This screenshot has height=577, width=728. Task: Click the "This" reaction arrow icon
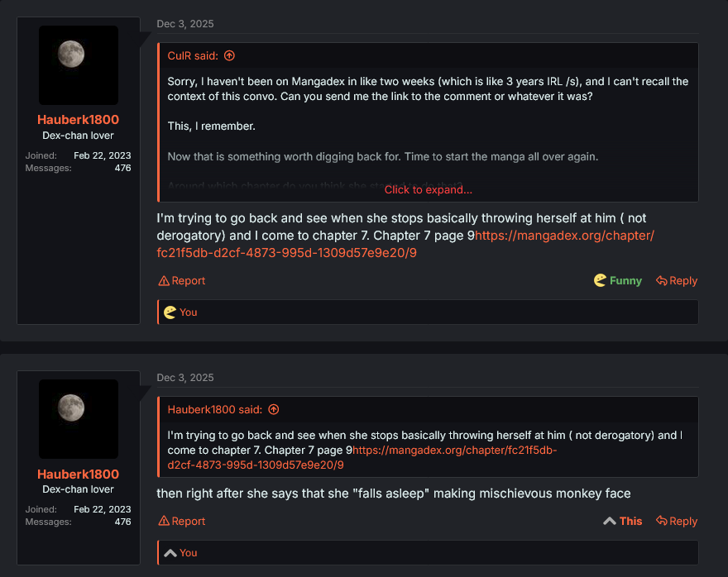point(610,522)
